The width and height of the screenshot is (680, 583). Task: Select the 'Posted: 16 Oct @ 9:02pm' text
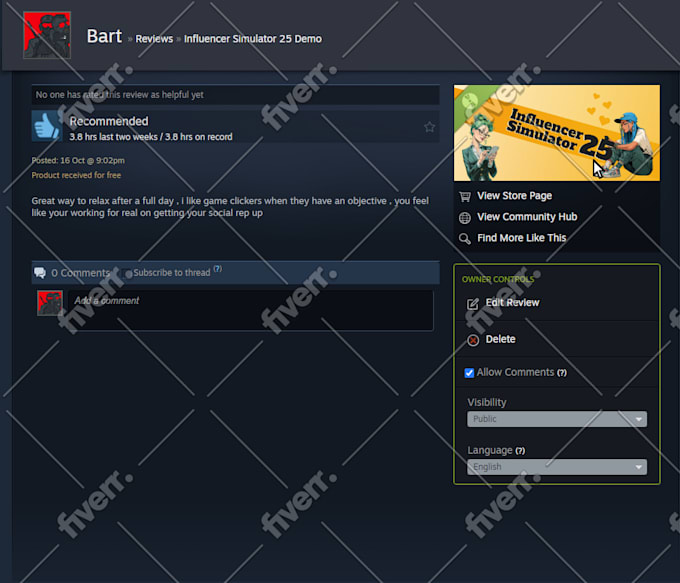coord(78,160)
